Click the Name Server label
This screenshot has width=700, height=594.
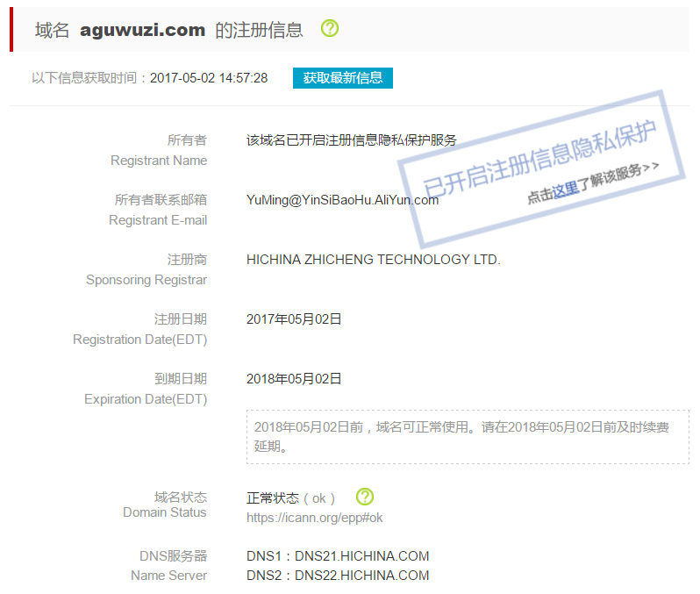pos(168,576)
